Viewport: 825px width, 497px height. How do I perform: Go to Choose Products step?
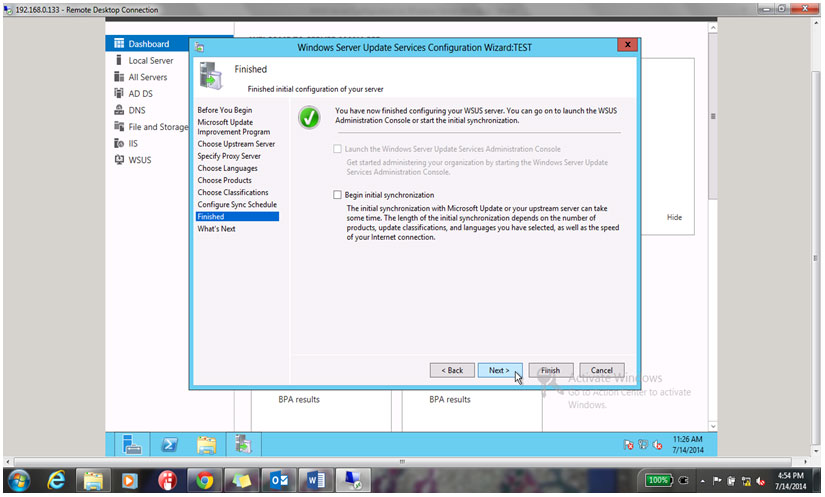pos(225,180)
